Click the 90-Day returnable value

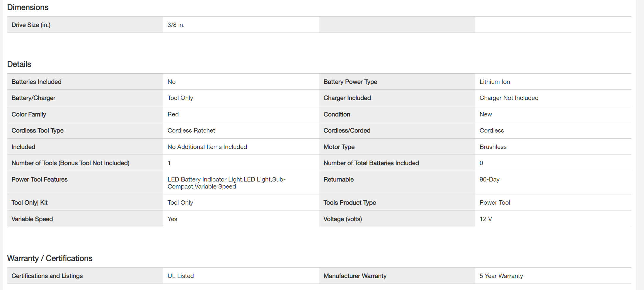489,179
